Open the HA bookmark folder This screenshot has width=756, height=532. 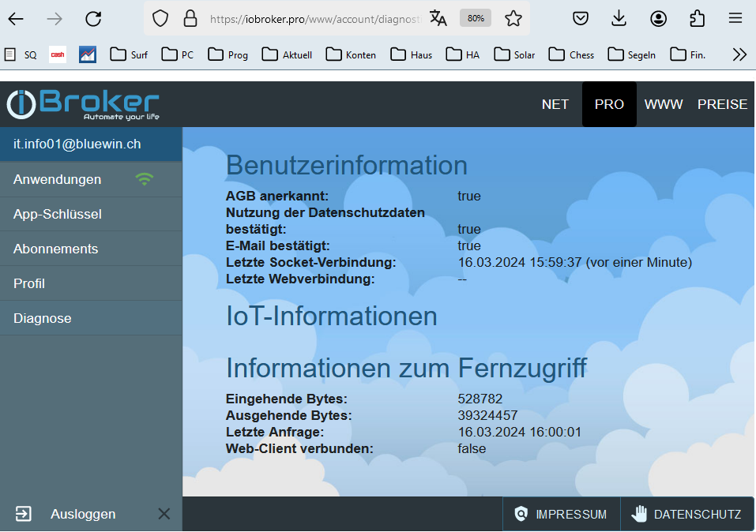(463, 54)
